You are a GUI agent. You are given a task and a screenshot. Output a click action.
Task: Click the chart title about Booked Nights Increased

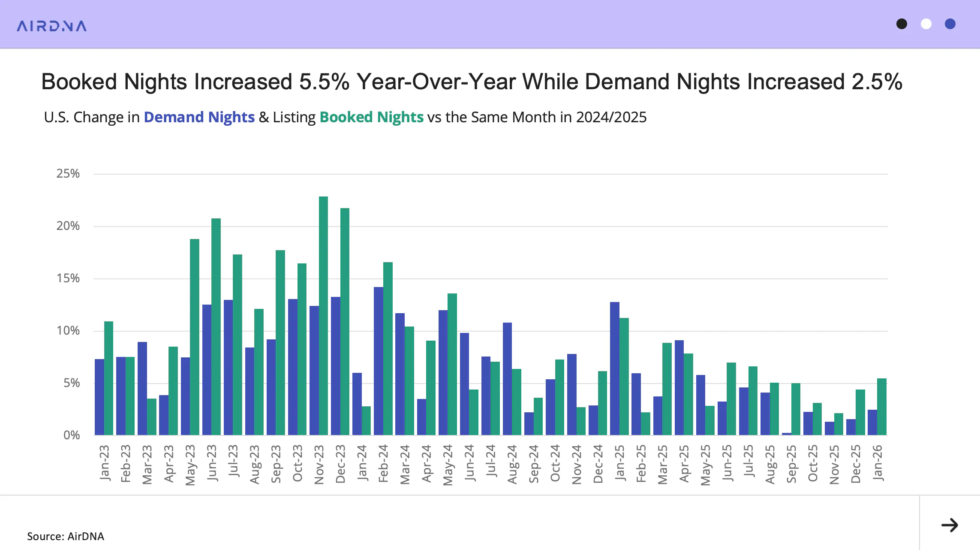click(x=472, y=82)
